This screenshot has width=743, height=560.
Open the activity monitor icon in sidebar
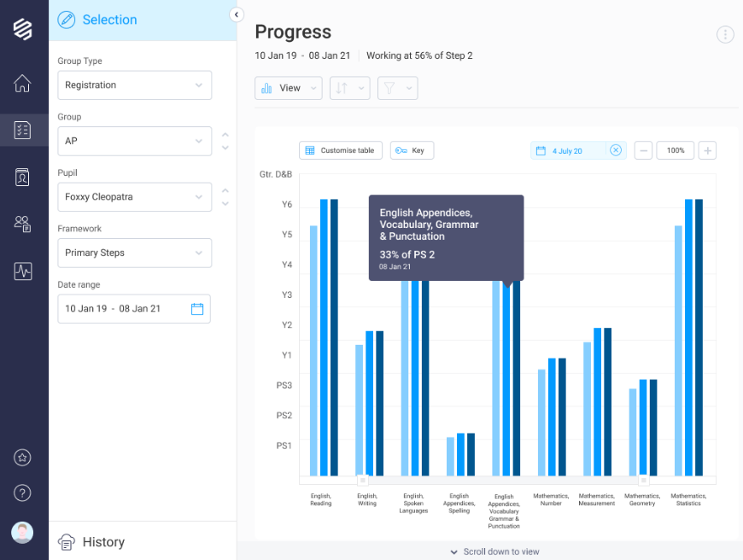23,271
